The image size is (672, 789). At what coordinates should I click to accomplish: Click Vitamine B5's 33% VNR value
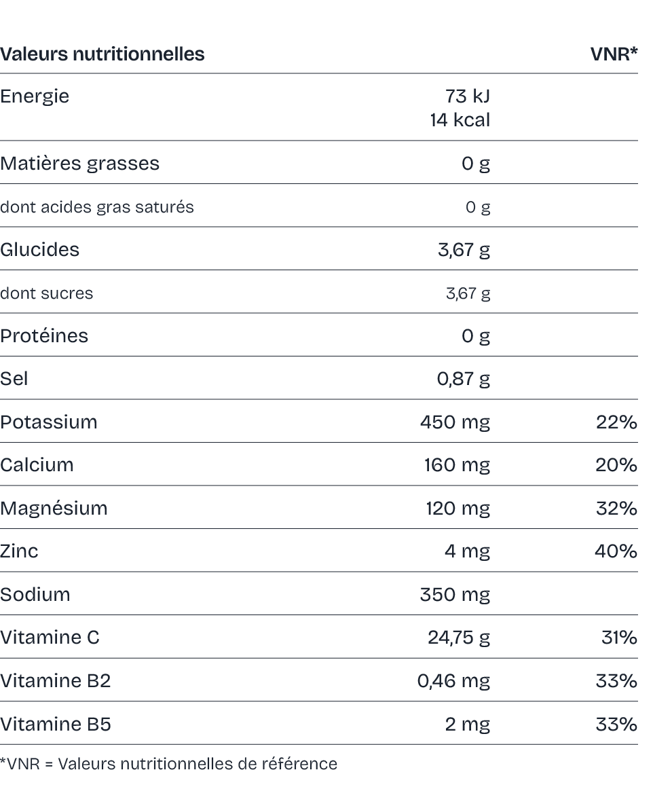click(616, 724)
